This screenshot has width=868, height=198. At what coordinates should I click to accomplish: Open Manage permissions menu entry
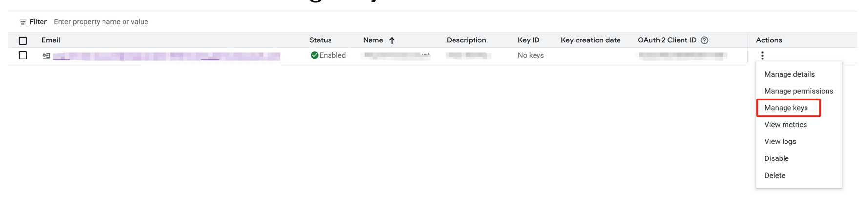(x=799, y=91)
